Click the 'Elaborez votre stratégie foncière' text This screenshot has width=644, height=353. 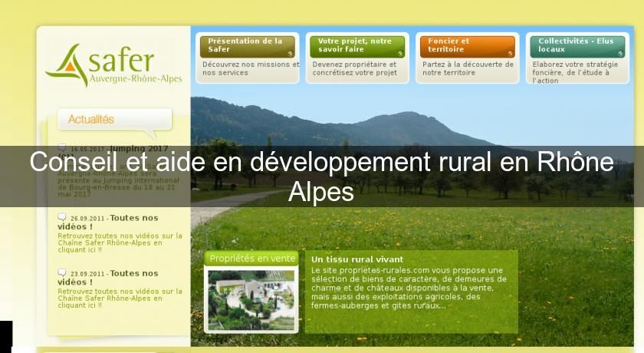pos(575,72)
